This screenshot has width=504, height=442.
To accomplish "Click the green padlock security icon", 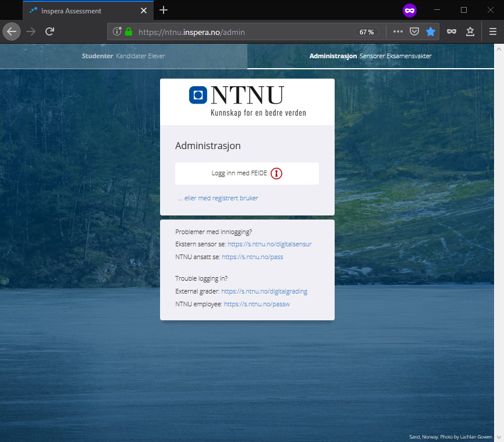I will (x=129, y=31).
